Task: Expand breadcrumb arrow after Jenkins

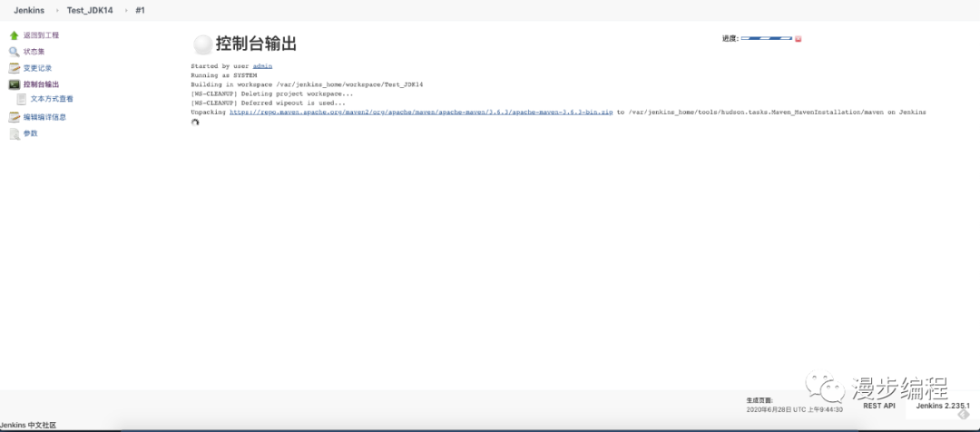Action: pyautogui.click(x=55, y=11)
